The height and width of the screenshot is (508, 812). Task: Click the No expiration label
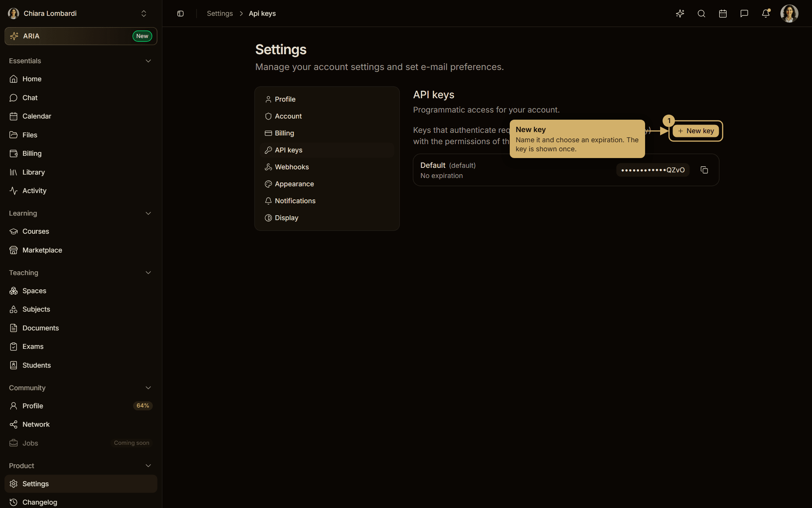(442, 176)
